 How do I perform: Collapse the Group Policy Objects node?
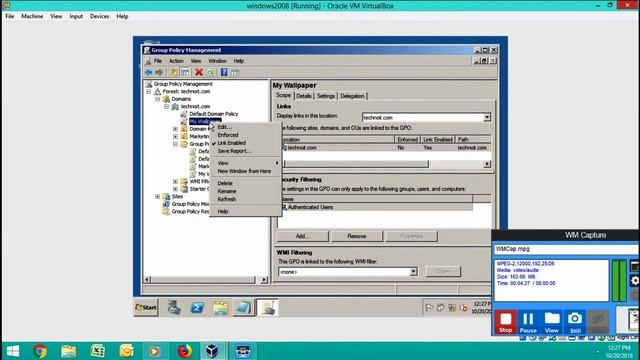point(176,144)
